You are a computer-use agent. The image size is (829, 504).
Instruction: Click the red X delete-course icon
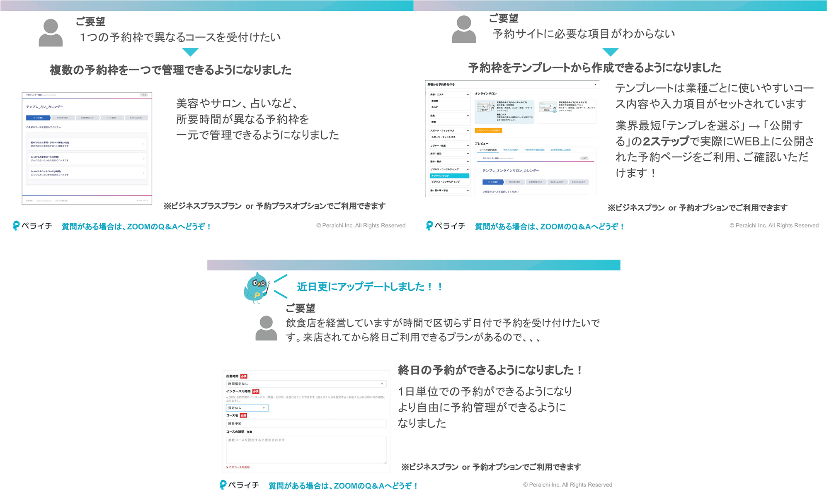coord(227,467)
